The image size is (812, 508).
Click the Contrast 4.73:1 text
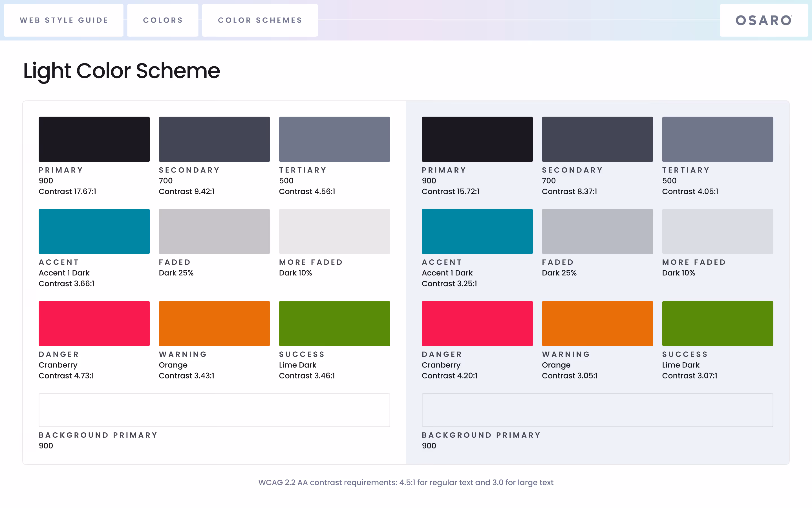(66, 376)
